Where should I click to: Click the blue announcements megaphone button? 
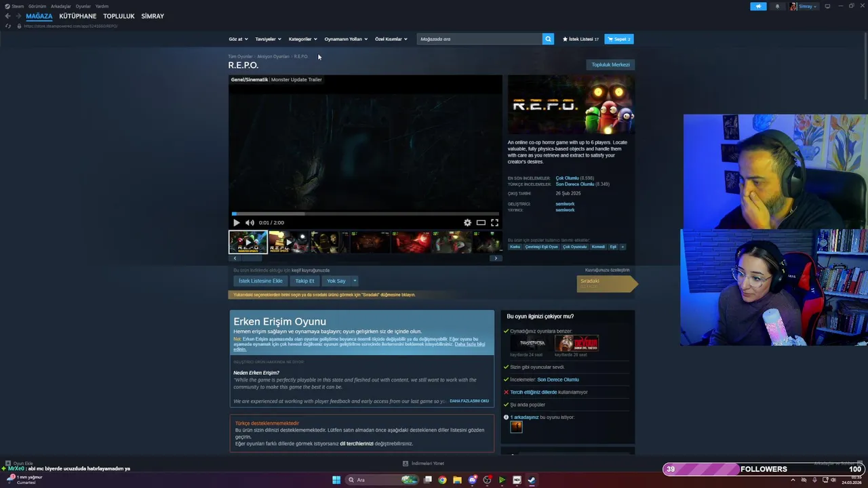coord(758,6)
